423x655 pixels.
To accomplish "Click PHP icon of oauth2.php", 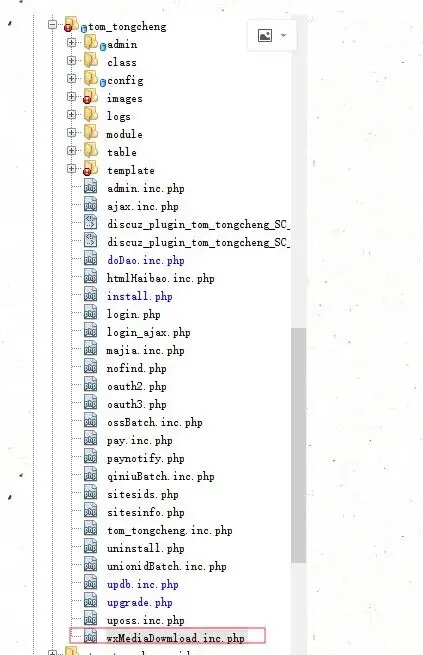I will point(91,384).
